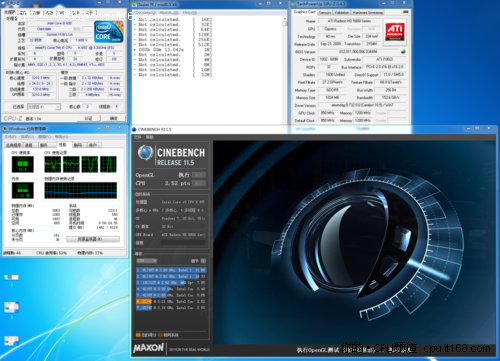Switch to the Graphics Card tab in GPU-Z

[x=304, y=12]
